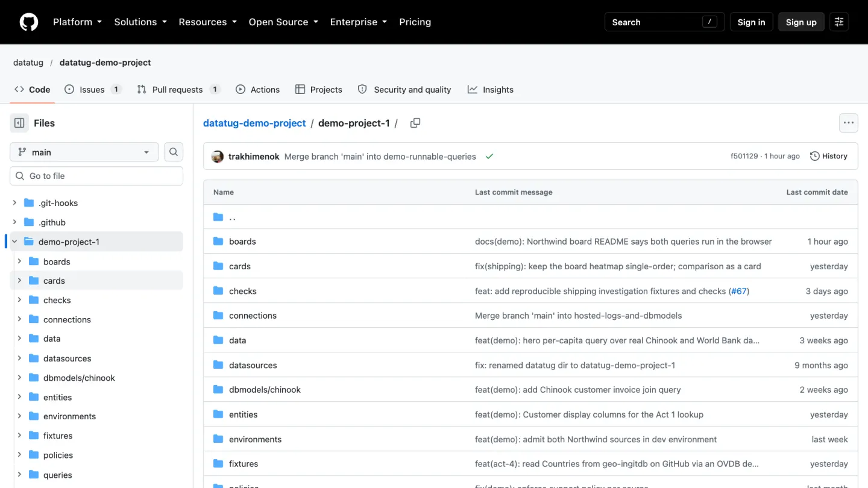The height and width of the screenshot is (488, 868).
Task: Select the environments folder in file tree
Action: tap(96, 416)
